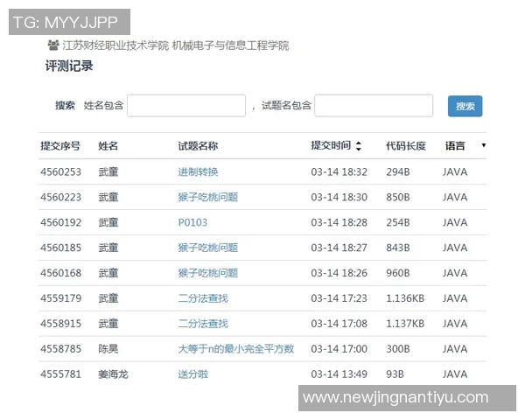
Task: Open the language filter dropdown arrow
Action: coord(484,145)
